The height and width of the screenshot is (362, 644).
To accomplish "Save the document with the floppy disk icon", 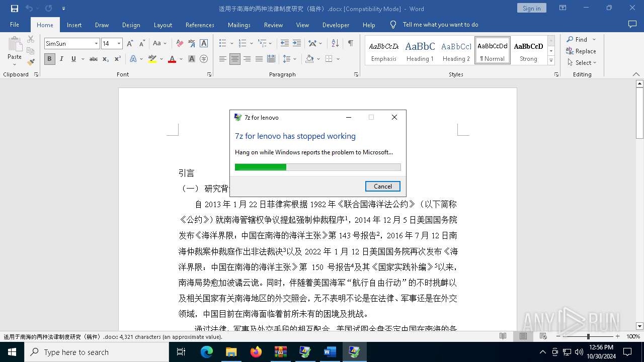I will point(14,9).
